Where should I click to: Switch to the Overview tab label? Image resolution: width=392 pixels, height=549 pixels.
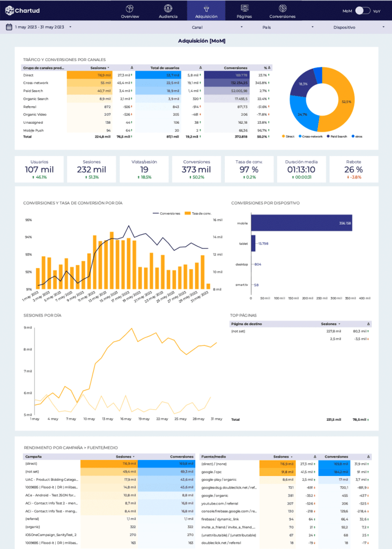(x=130, y=17)
